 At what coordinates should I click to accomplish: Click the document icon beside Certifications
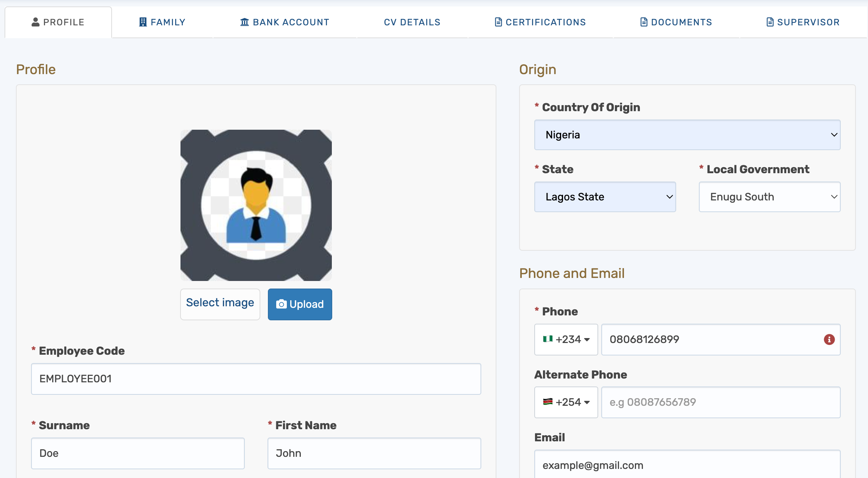[x=498, y=22]
